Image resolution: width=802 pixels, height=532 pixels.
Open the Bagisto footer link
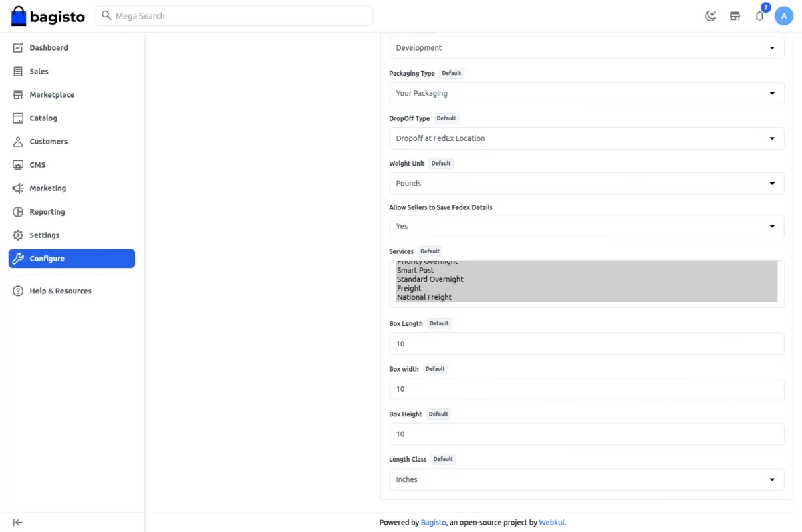[x=433, y=523]
